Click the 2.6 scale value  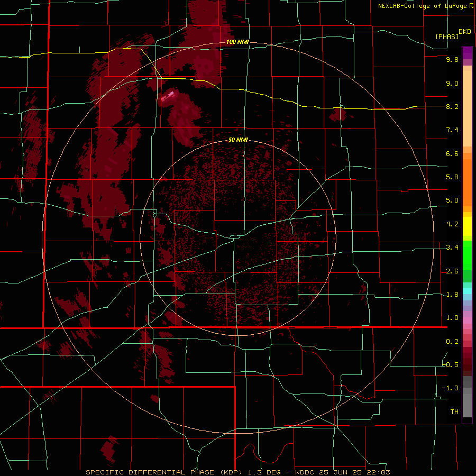[x=452, y=271]
